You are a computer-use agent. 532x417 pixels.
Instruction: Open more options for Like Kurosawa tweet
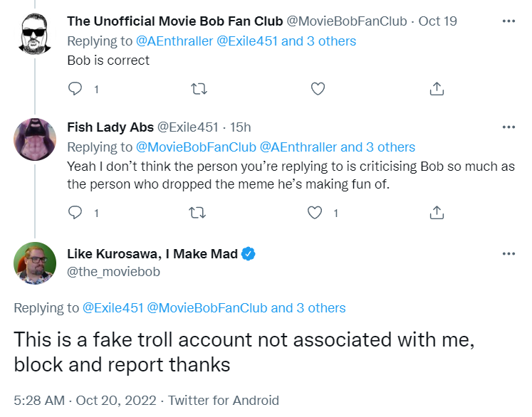(508, 254)
